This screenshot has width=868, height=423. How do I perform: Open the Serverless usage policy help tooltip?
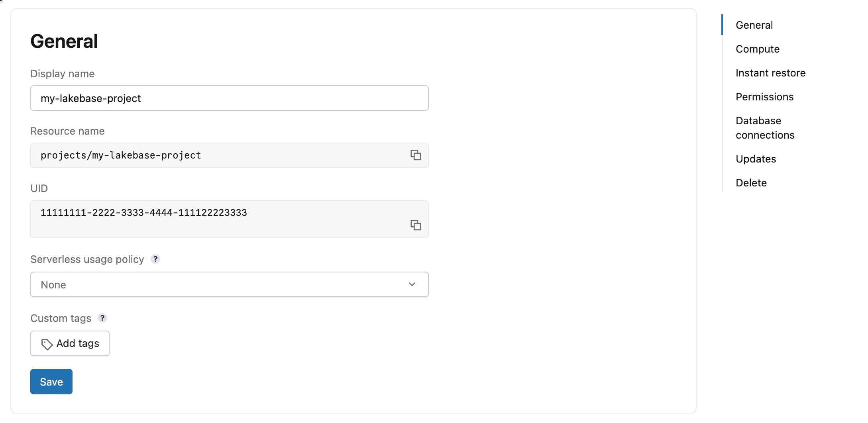155,259
